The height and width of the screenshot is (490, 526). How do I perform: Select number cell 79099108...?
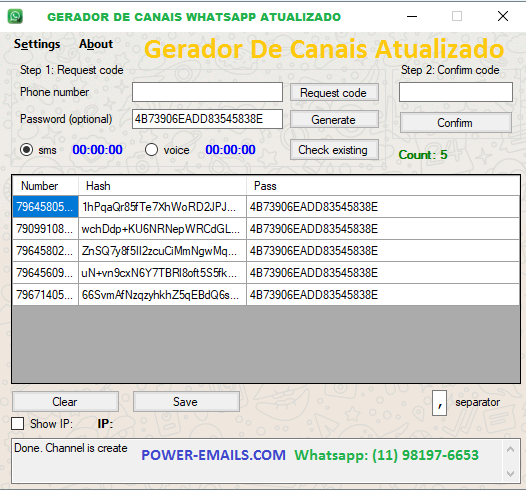tap(45, 229)
